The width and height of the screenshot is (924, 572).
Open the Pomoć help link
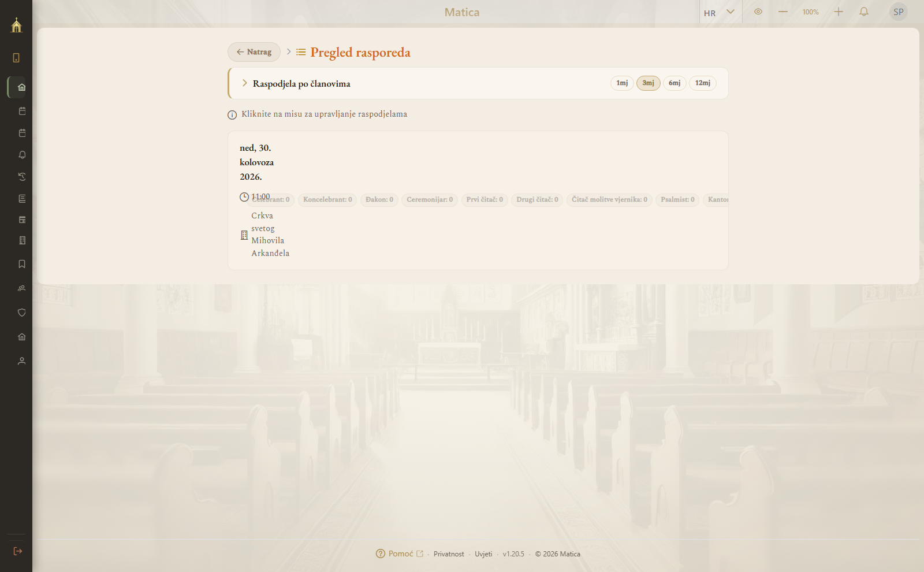[x=400, y=554]
